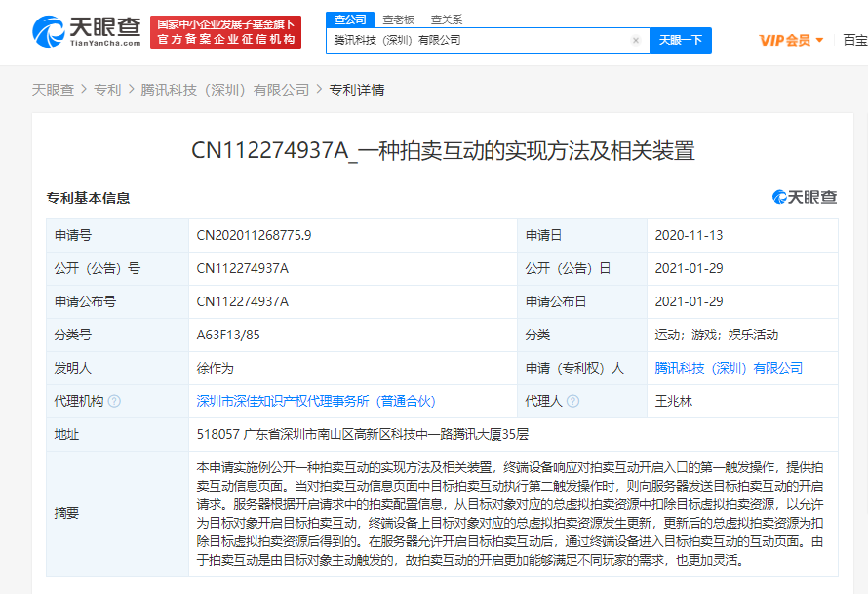Open the help icon next to 代理机构
The height and width of the screenshot is (594, 868).
(114, 401)
